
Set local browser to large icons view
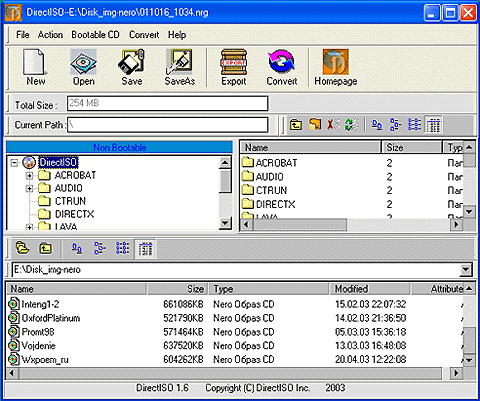(x=77, y=248)
